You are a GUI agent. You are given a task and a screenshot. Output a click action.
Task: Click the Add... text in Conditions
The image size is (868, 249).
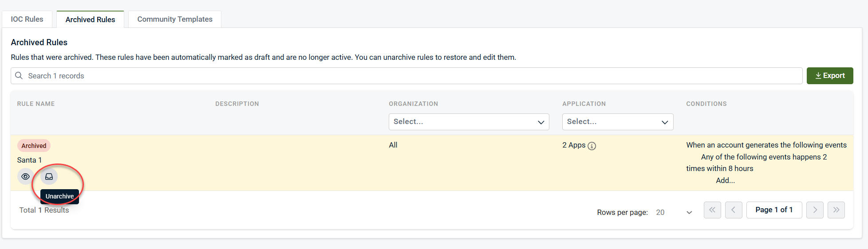point(725,180)
